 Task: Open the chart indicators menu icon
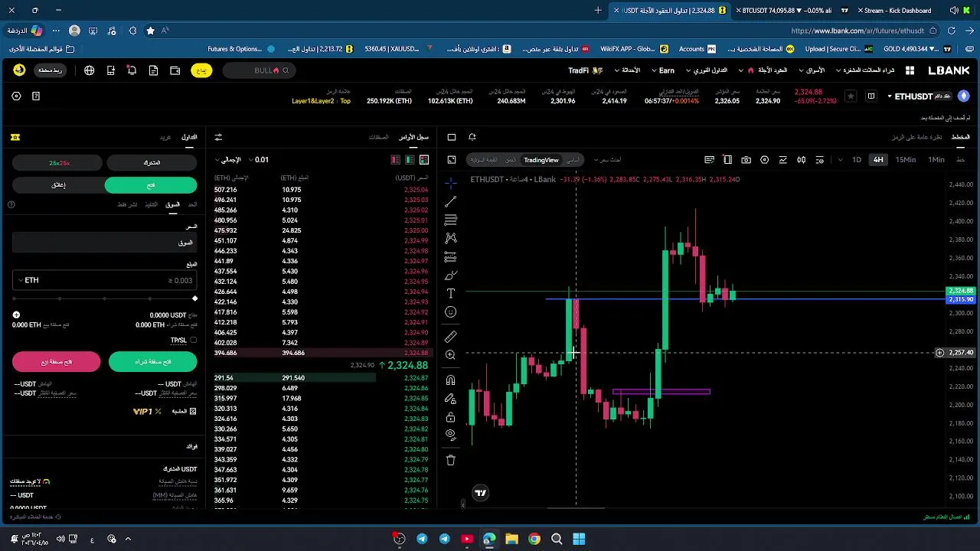782,160
